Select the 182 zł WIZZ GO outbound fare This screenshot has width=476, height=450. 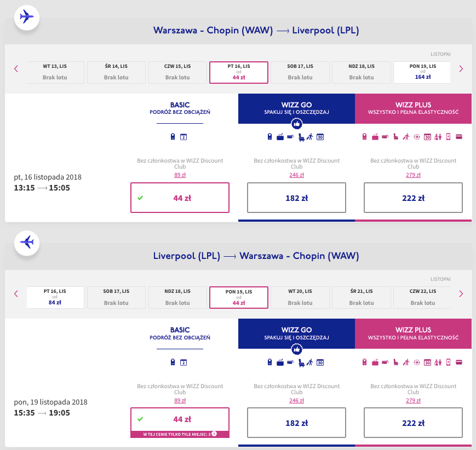[x=296, y=198]
